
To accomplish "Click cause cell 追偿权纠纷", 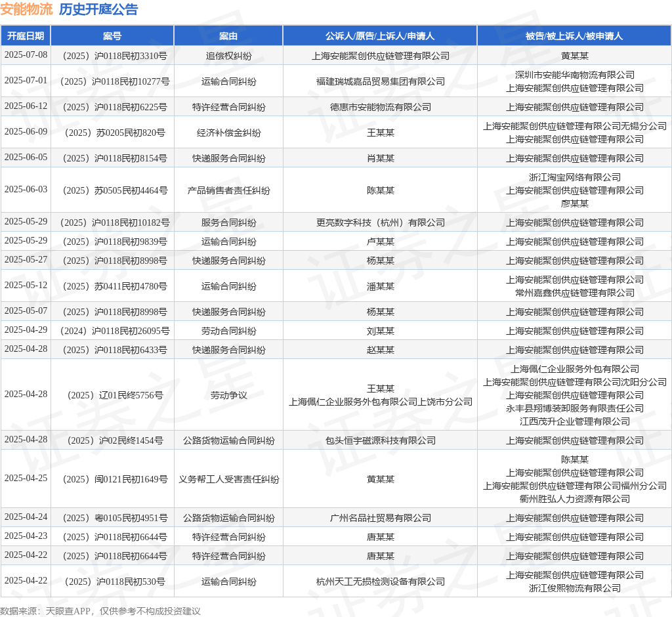I will (228, 56).
